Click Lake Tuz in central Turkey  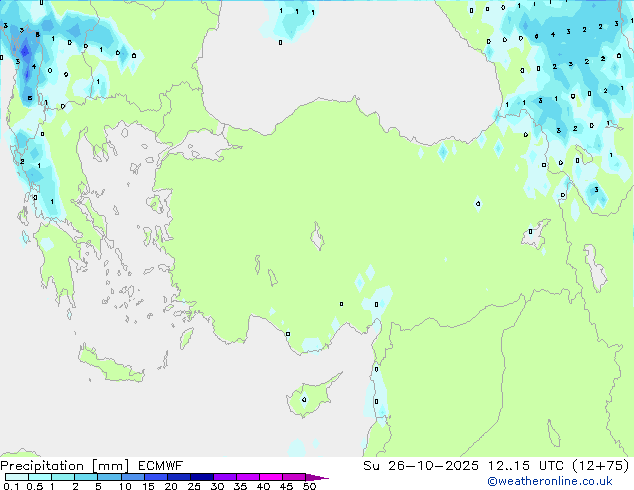tap(319, 239)
